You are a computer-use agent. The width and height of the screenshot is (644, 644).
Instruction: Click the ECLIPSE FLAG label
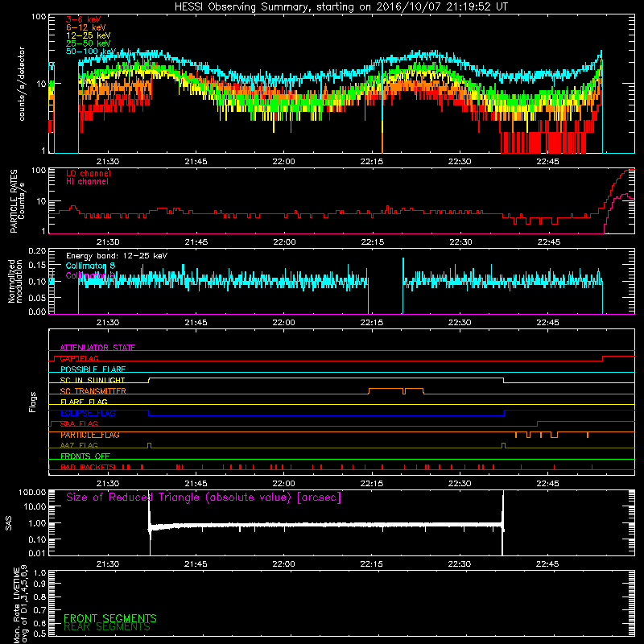pyautogui.click(x=88, y=413)
